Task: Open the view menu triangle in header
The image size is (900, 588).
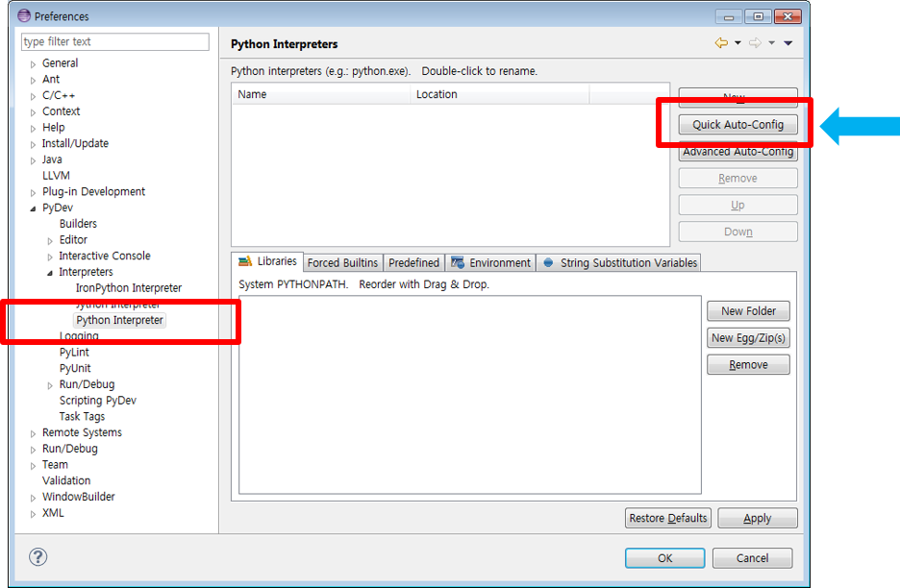Action: 787,43
